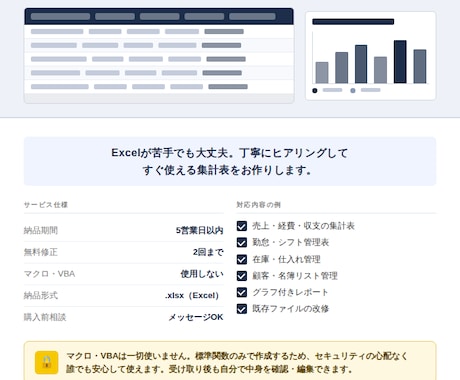Click the 納品期間 label
460x380 pixels.
pos(41,230)
